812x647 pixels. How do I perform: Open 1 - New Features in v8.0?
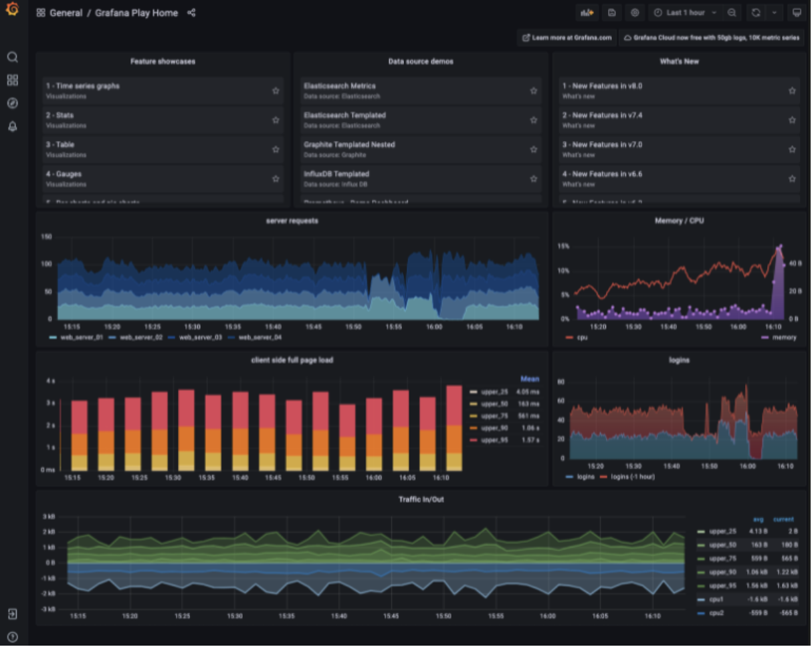[x=602, y=86]
